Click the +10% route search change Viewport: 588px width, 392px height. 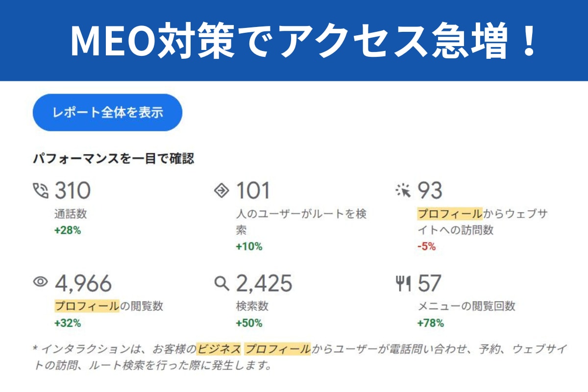coord(249,246)
